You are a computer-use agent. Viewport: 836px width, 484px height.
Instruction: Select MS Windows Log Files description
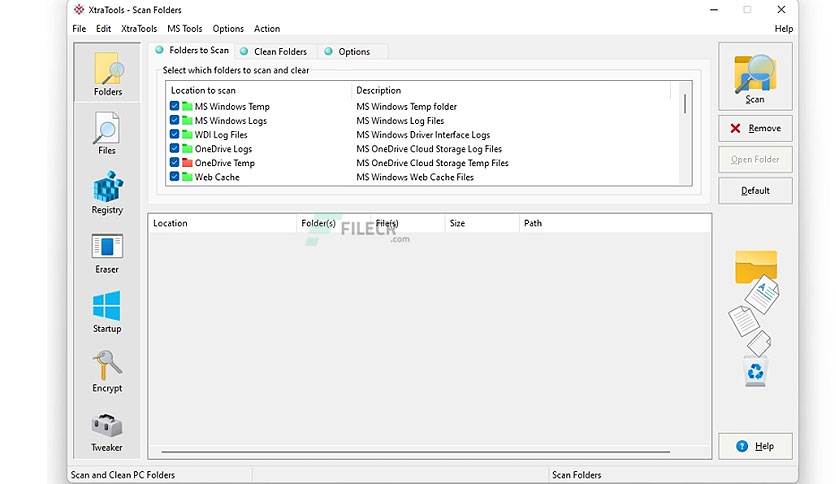point(400,121)
